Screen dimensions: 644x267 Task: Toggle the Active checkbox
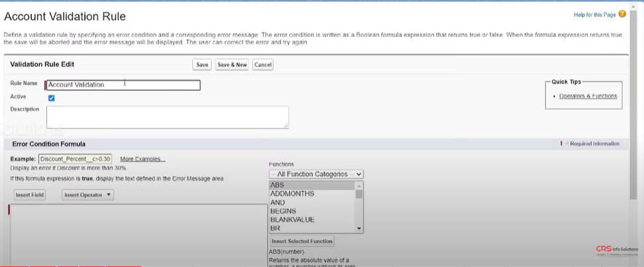(x=52, y=98)
